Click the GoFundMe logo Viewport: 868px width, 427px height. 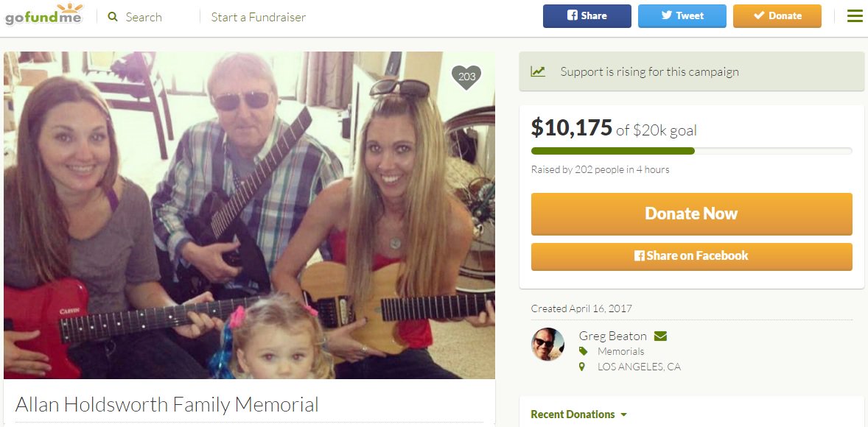click(x=43, y=15)
